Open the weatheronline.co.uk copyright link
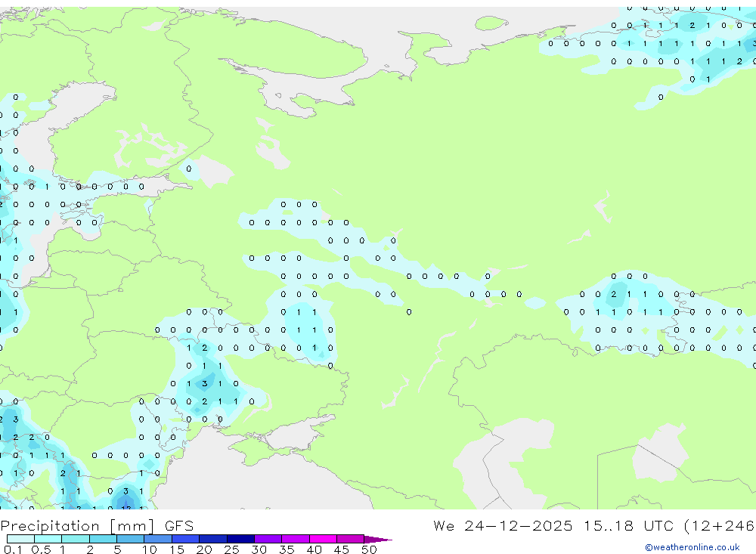 pyautogui.click(x=692, y=547)
